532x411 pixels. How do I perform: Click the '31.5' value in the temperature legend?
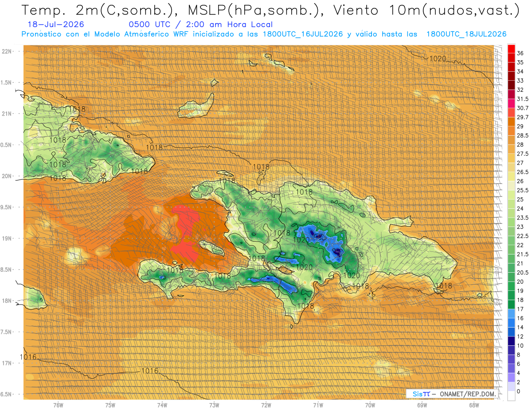tap(522, 99)
